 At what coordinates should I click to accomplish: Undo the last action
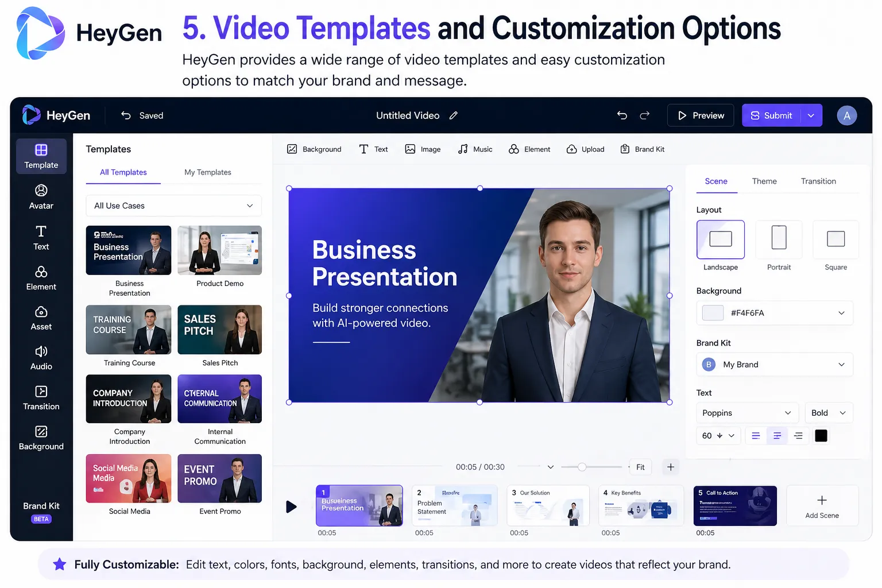pyautogui.click(x=622, y=115)
